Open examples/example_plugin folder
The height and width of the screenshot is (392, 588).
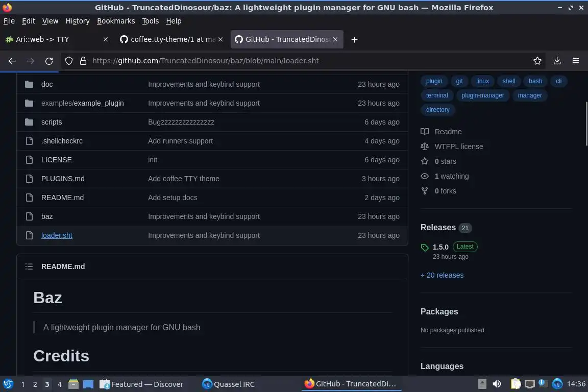pos(83,103)
